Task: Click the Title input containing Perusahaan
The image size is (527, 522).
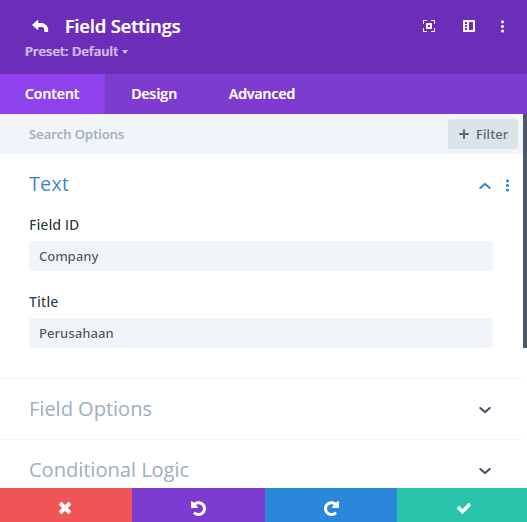Action: (261, 333)
